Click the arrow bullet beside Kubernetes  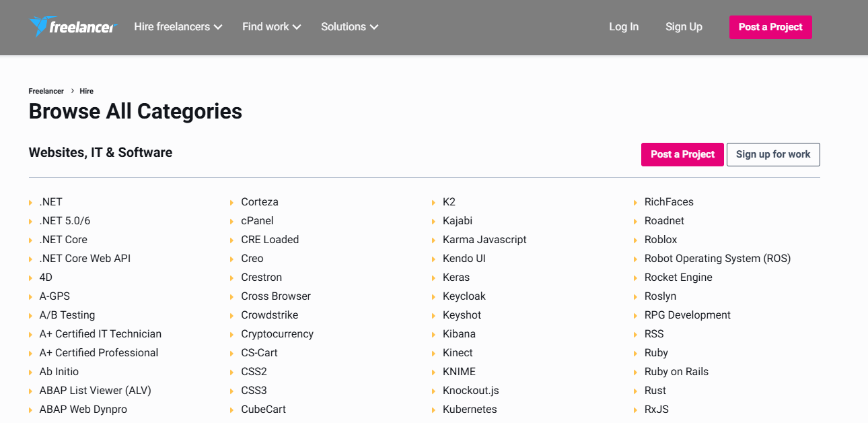click(435, 410)
